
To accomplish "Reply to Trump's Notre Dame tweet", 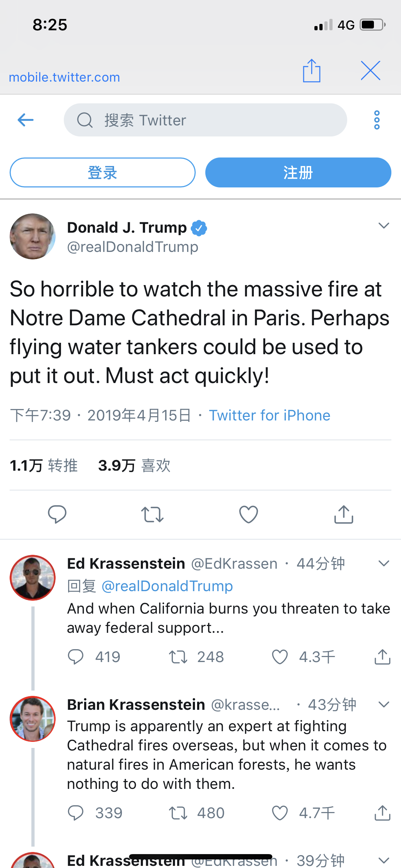I will [57, 514].
